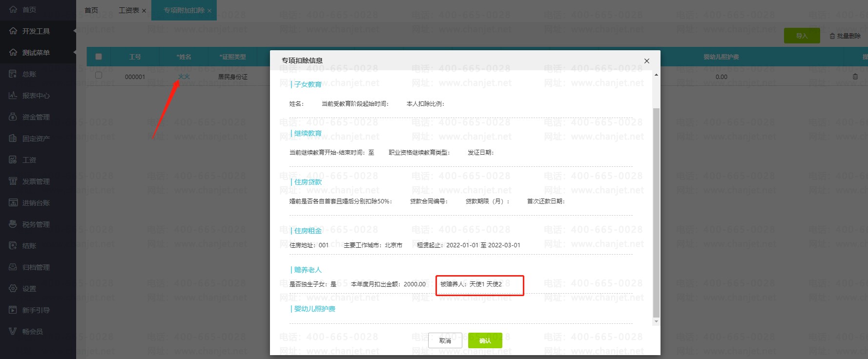Open the 新手引导 icon

[x=13, y=310]
